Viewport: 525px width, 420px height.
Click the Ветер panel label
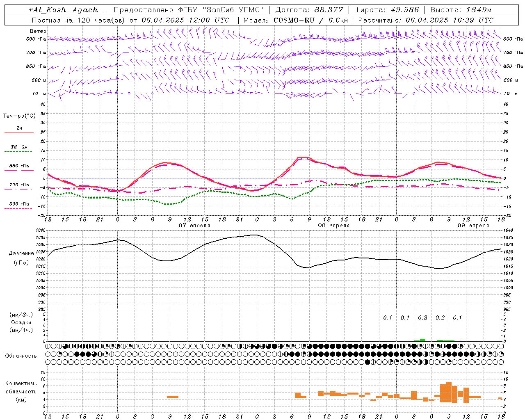(x=38, y=31)
